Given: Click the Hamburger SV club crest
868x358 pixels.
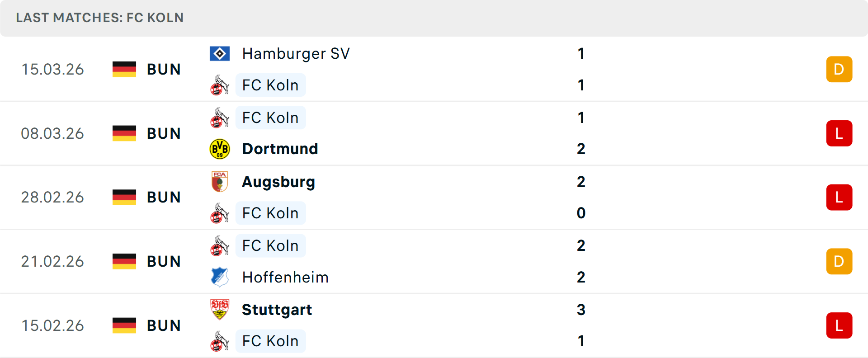Looking at the screenshot, I should pyautogui.click(x=220, y=53).
